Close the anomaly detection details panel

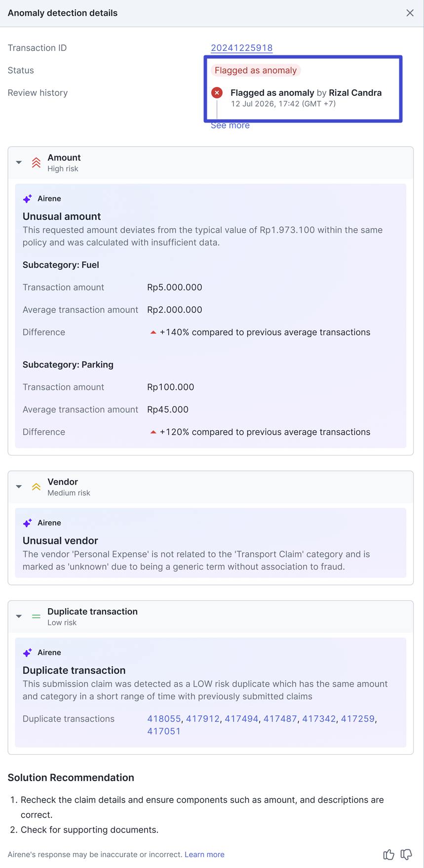(x=410, y=13)
